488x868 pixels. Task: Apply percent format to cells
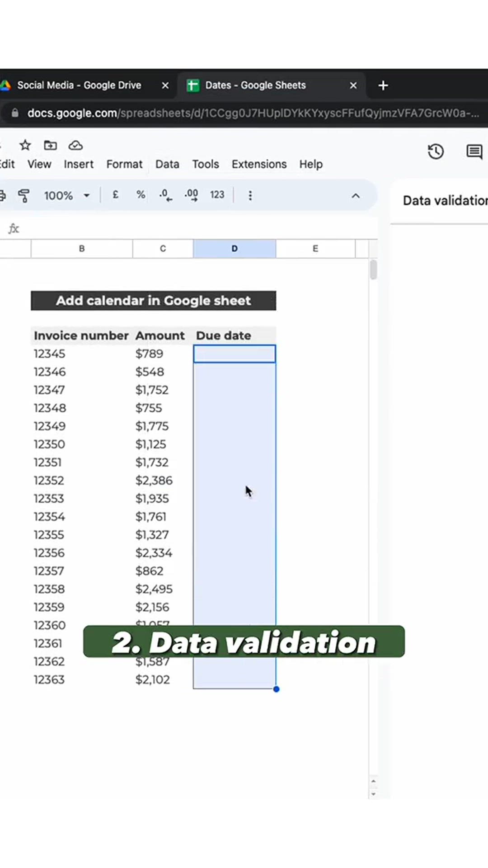click(141, 195)
